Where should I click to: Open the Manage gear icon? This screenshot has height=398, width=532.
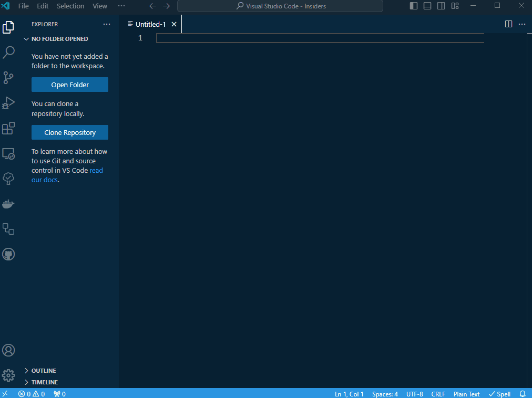[x=8, y=375]
